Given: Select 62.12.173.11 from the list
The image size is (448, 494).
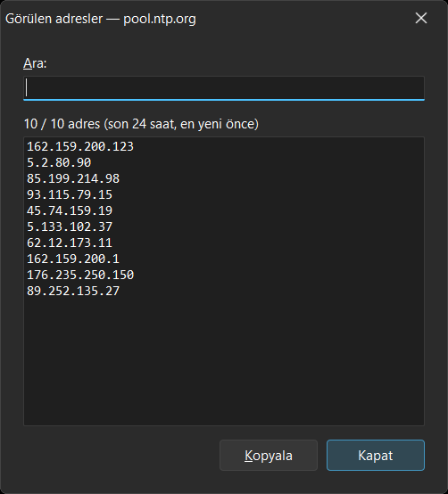Looking at the screenshot, I should coord(70,243).
